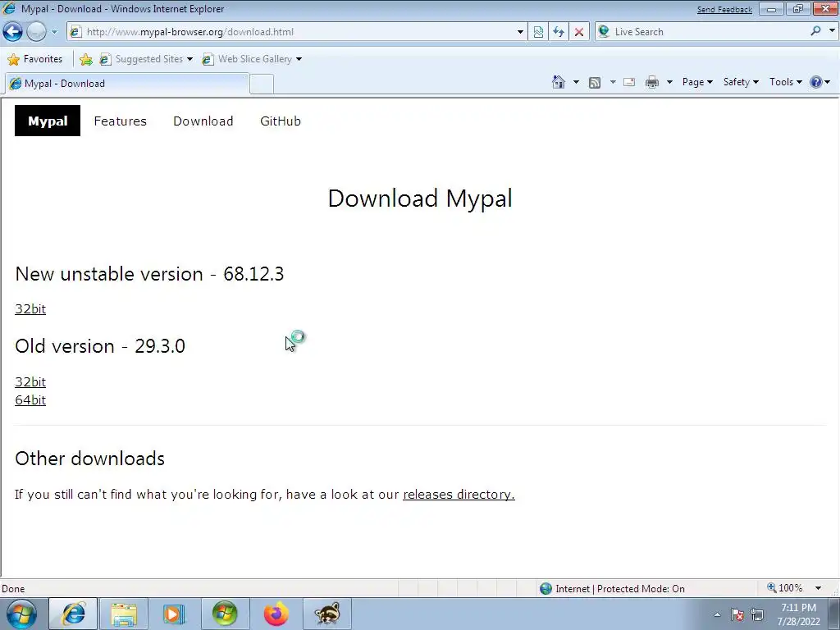Open Windows Explorer from taskbar

tap(124, 614)
